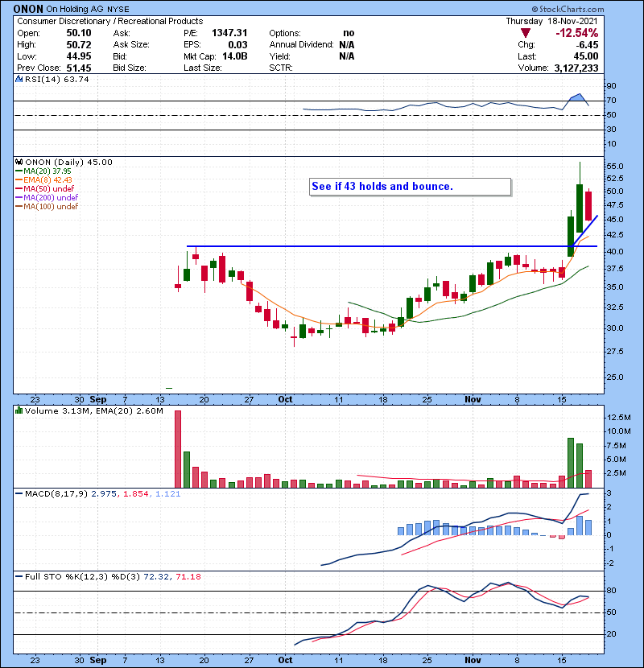Click the stochastic %K value 72.32
644x668 pixels.
155,577
